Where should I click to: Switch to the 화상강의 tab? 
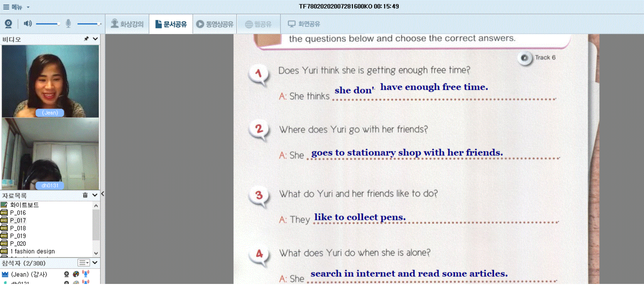point(127,24)
